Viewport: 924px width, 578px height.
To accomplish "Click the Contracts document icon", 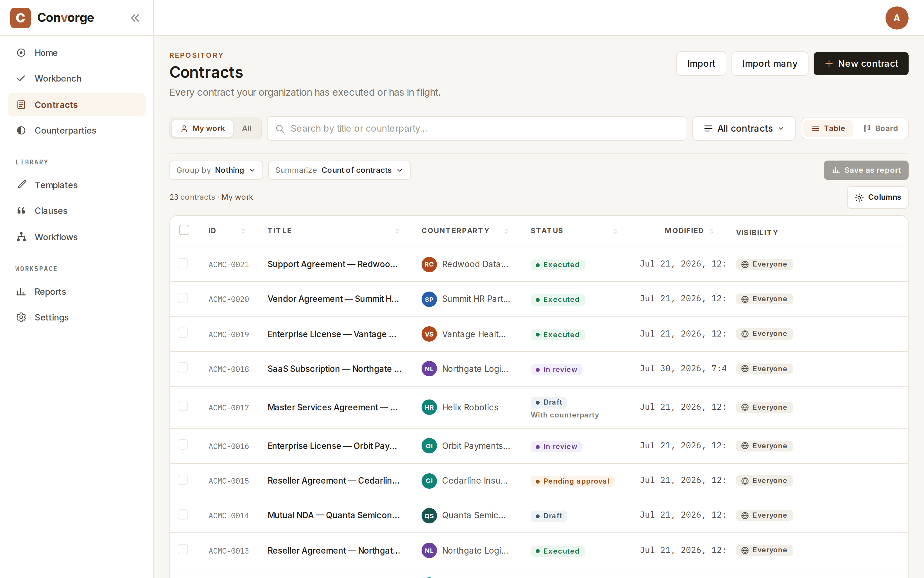I will (21, 105).
